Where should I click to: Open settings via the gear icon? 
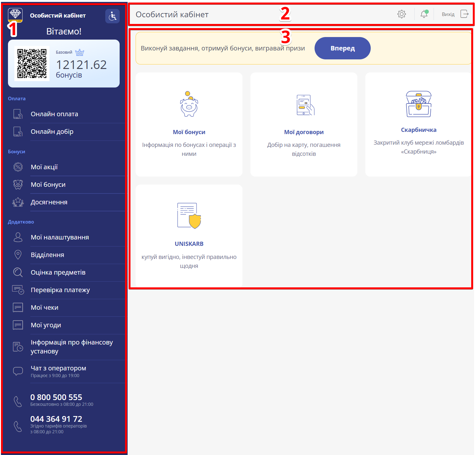(x=402, y=14)
